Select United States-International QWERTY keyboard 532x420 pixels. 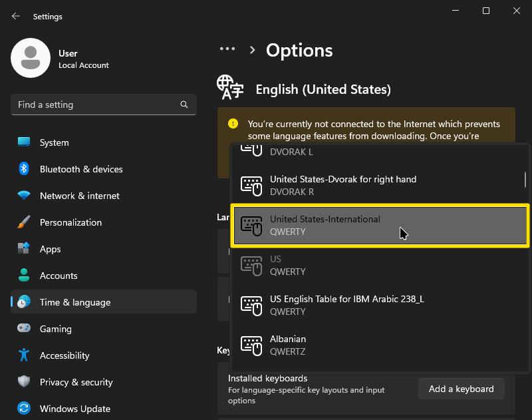click(379, 226)
